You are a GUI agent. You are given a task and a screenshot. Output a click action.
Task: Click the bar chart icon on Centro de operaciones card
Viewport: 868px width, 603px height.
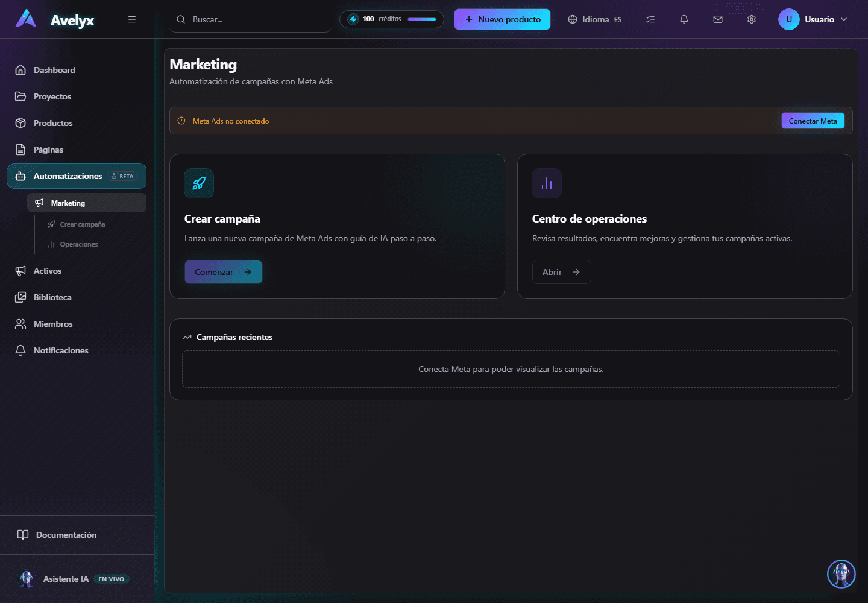pos(547,183)
